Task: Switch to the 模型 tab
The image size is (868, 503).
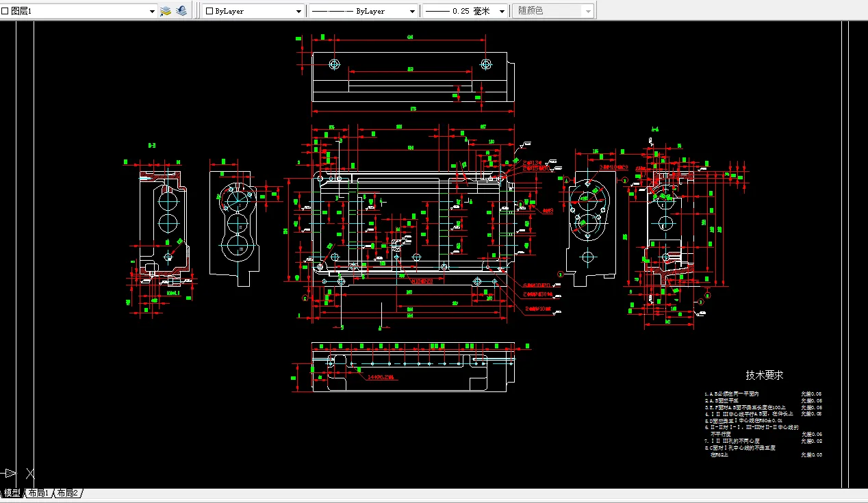Action: click(x=12, y=493)
